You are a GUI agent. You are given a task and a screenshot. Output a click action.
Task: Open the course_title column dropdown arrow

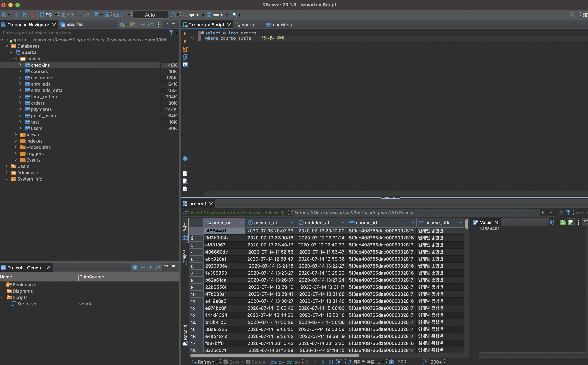(460, 223)
